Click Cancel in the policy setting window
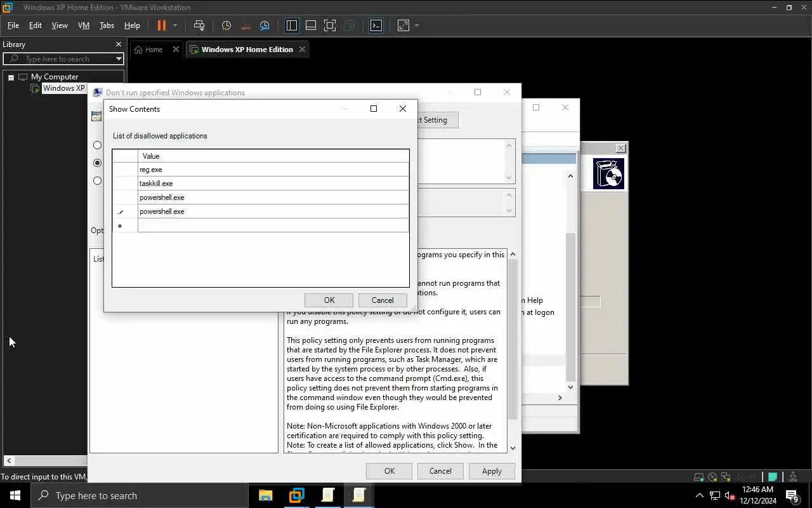812x508 pixels. point(440,471)
